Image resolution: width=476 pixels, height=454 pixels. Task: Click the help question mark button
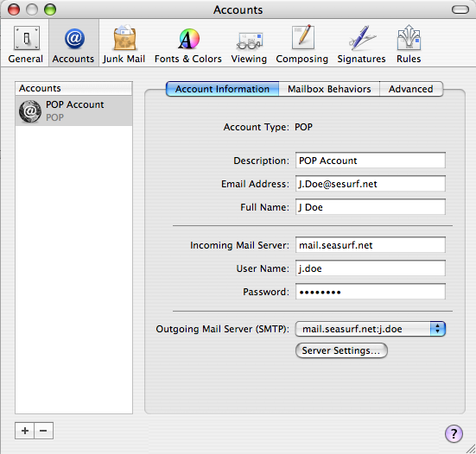454,433
